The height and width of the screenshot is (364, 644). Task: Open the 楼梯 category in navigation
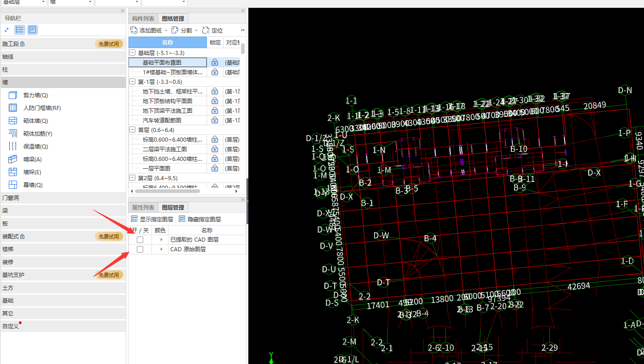point(63,249)
